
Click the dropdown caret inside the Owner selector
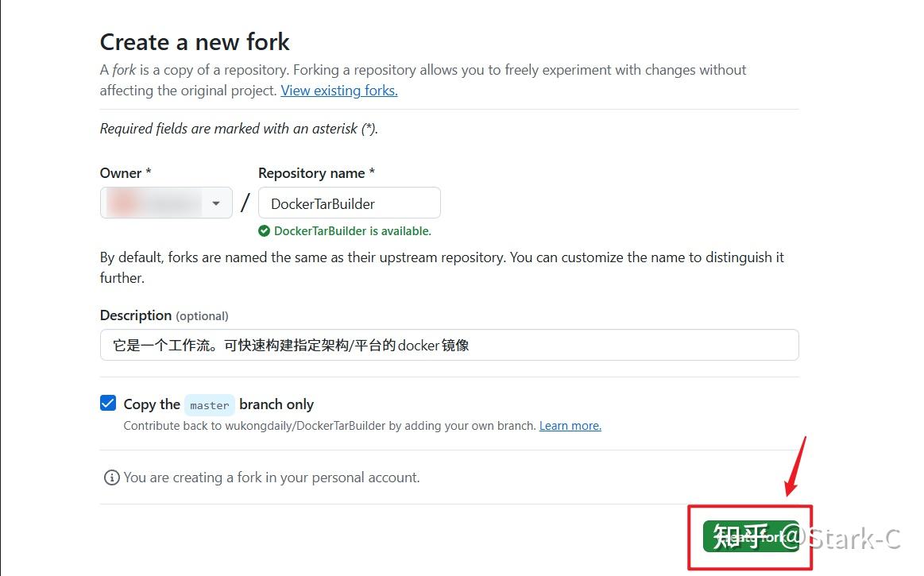pos(215,203)
